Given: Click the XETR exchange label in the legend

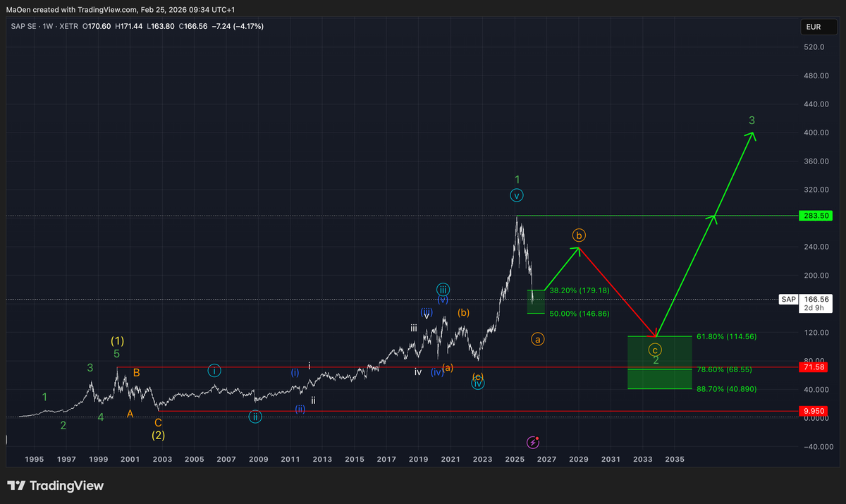Looking at the screenshot, I should (68, 26).
